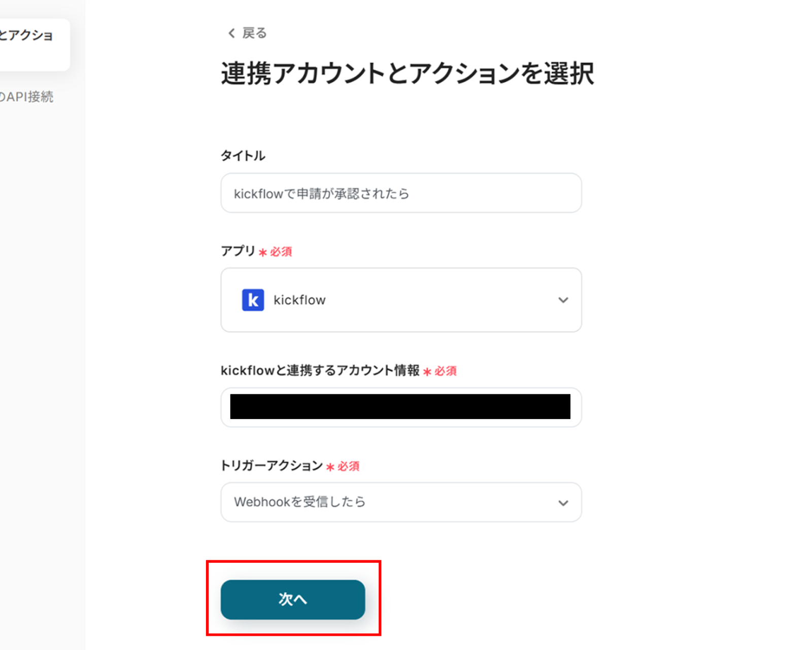The image size is (812, 650).
Task: Select the アクション step in sidebar
Action: (x=28, y=36)
